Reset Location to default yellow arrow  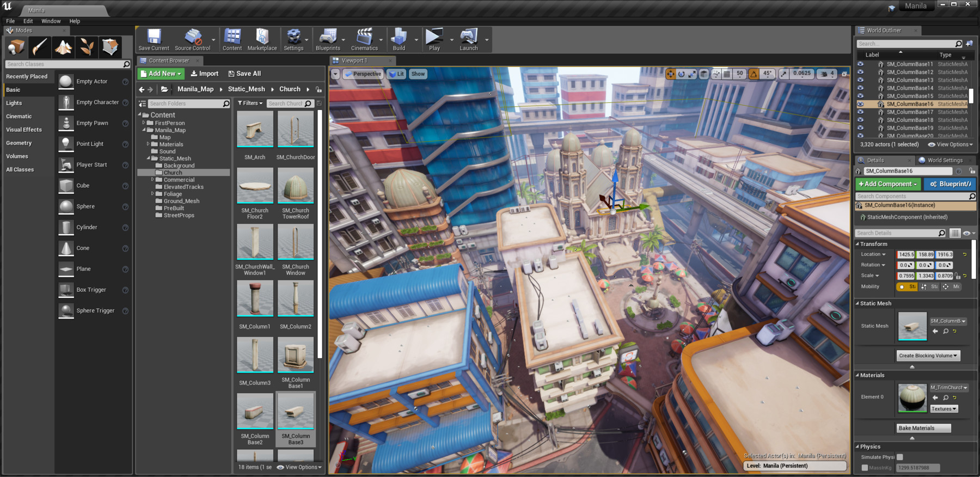(965, 254)
